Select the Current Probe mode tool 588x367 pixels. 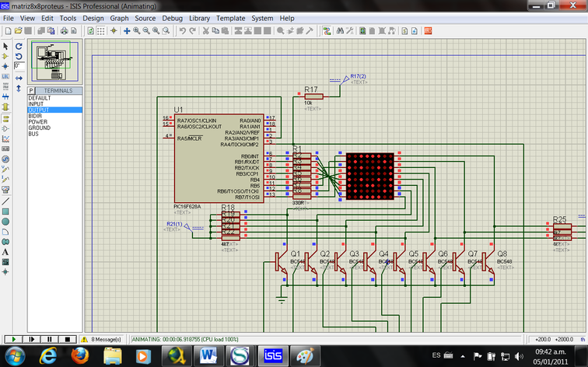pos(5,179)
